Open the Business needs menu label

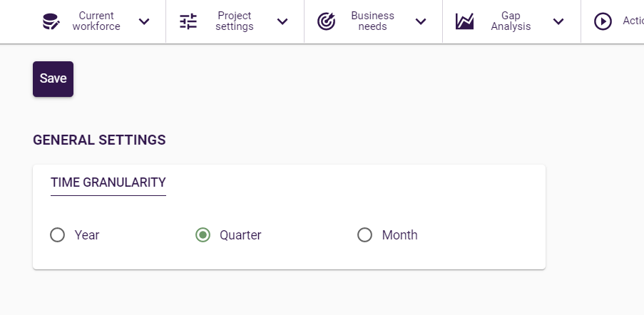372,21
